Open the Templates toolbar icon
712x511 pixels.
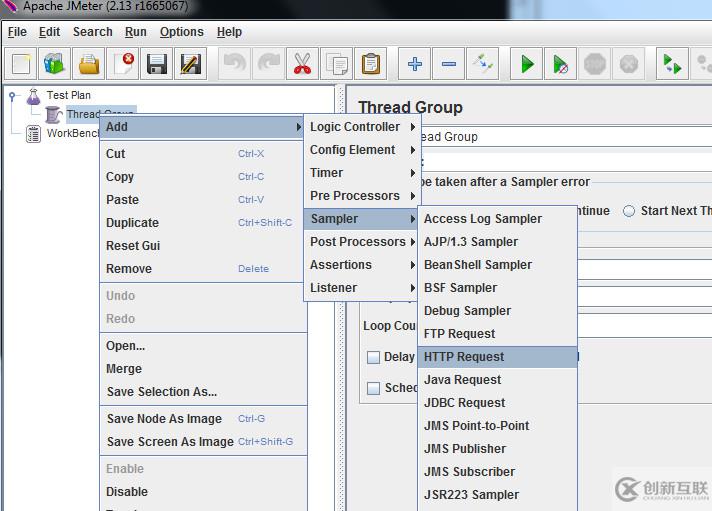(54, 64)
